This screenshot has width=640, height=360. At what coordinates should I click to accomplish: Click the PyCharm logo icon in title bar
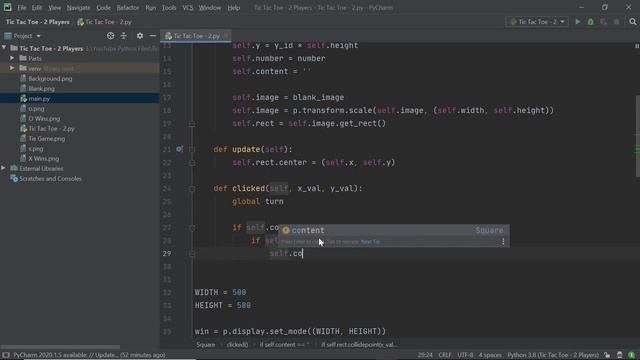coord(7,7)
